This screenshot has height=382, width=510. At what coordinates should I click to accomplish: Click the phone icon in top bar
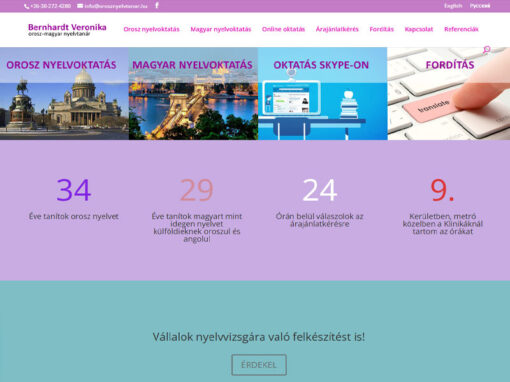click(26, 6)
